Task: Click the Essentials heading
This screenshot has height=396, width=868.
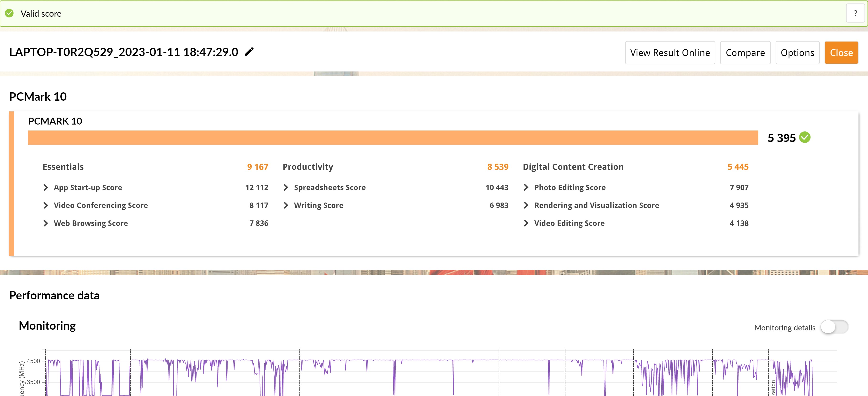Action: (63, 167)
